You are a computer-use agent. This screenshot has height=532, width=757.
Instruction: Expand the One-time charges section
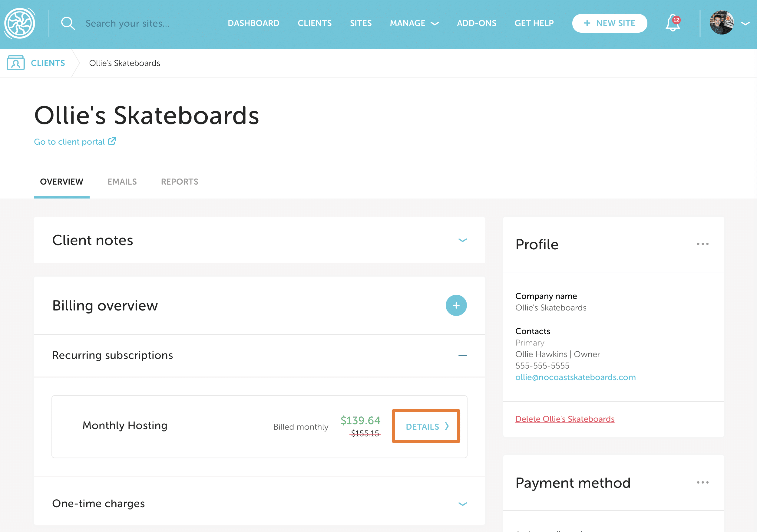tap(462, 504)
